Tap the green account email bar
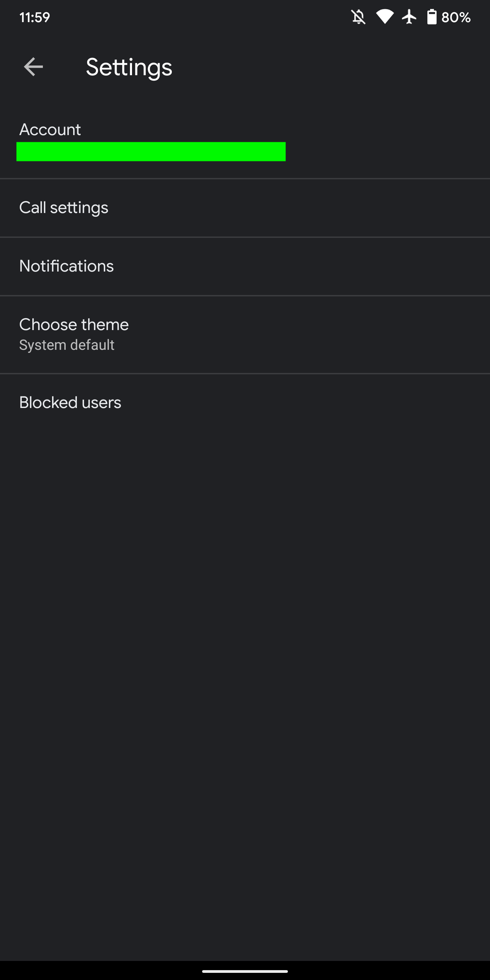Image resolution: width=490 pixels, height=980 pixels. tap(151, 151)
